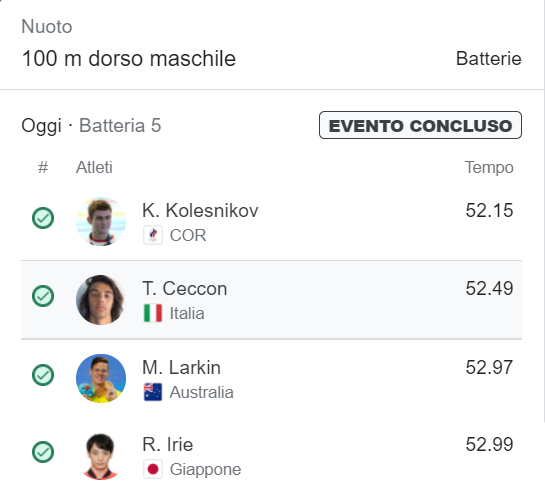This screenshot has width=545, height=493.
Task: Click the green checkmark beside R. Irie
Action: pyautogui.click(x=43, y=452)
